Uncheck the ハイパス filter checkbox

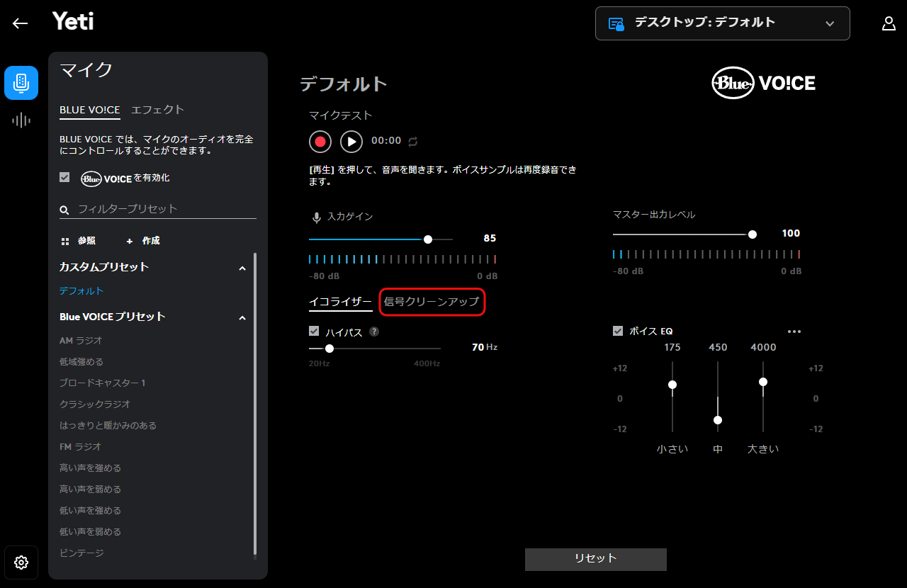click(x=314, y=331)
